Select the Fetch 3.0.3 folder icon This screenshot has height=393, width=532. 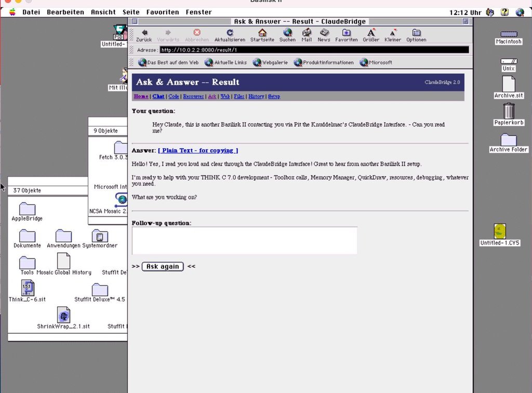point(121,147)
